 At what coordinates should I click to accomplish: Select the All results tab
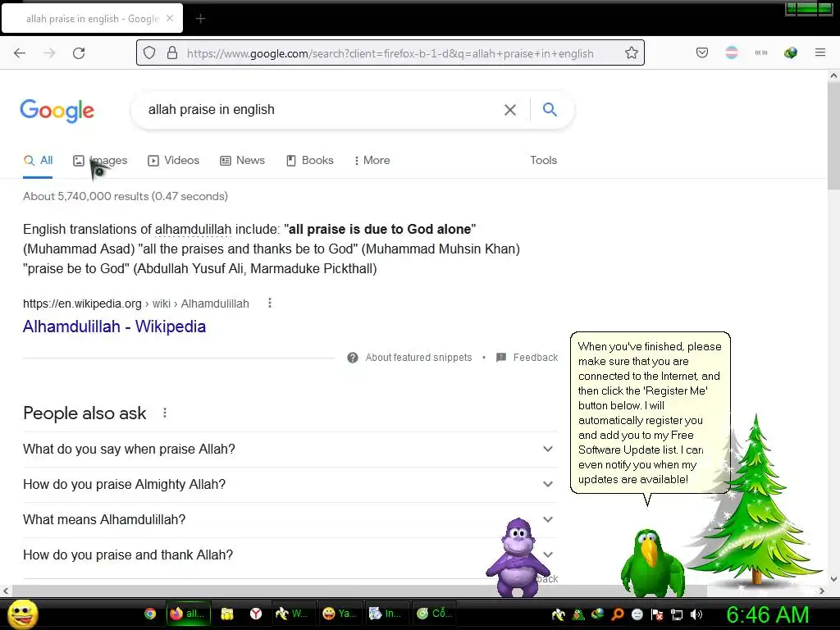pyautogui.click(x=38, y=160)
